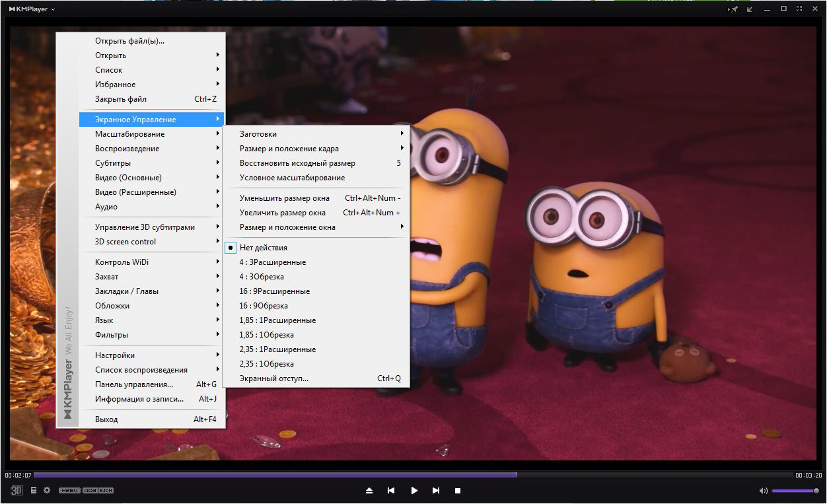Click the KMPlayer logo in title bar
This screenshot has height=504, width=827.
29,9
